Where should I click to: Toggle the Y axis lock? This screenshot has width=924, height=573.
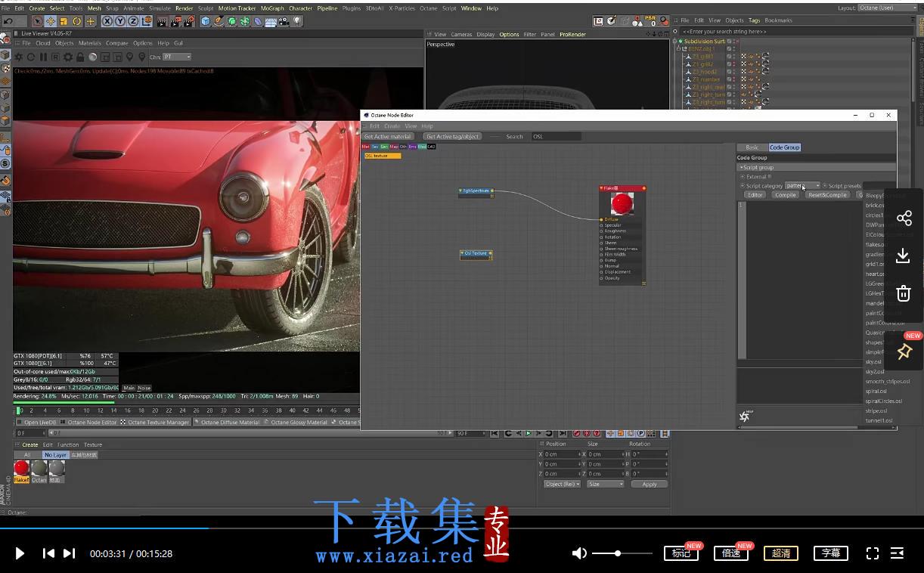coord(120,21)
